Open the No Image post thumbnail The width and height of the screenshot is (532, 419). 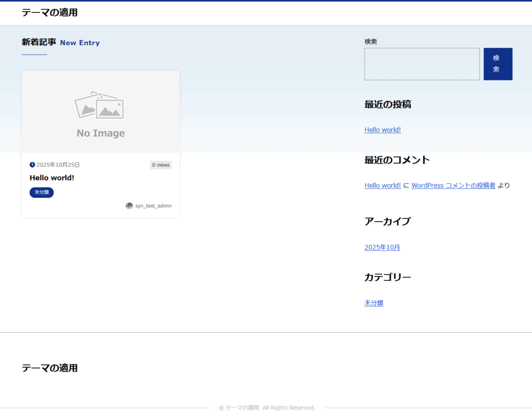point(100,112)
